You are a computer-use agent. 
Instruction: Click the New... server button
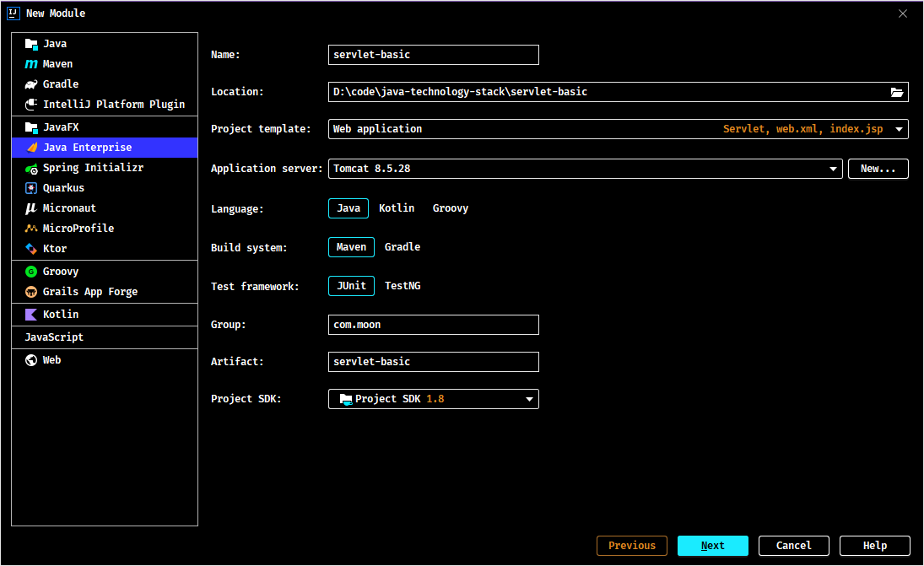coord(878,169)
